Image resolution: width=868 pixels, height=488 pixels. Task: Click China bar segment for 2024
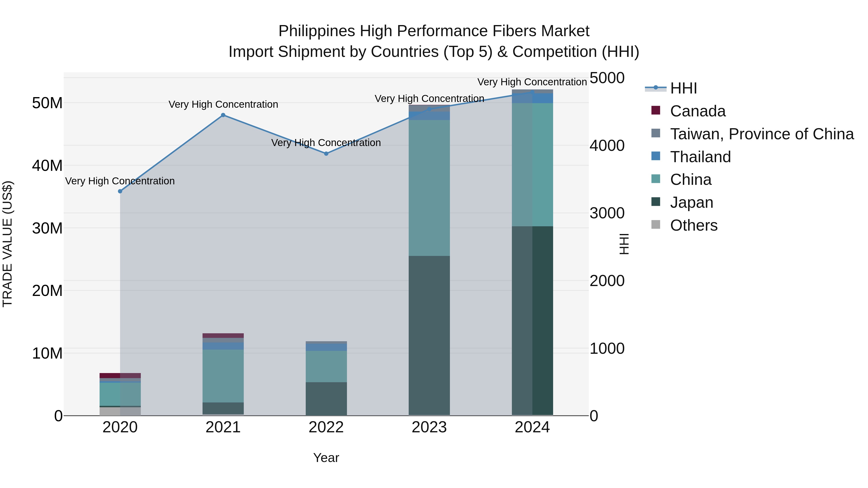pyautogui.click(x=532, y=165)
